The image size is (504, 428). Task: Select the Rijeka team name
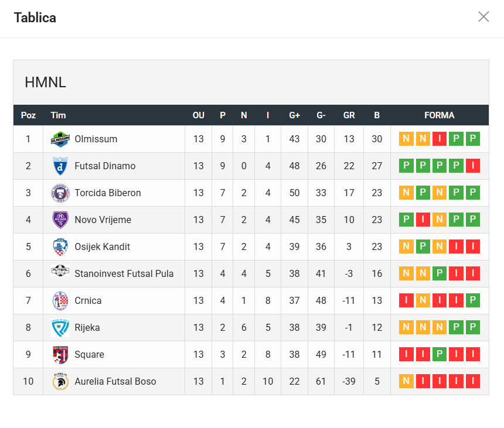pyautogui.click(x=87, y=328)
